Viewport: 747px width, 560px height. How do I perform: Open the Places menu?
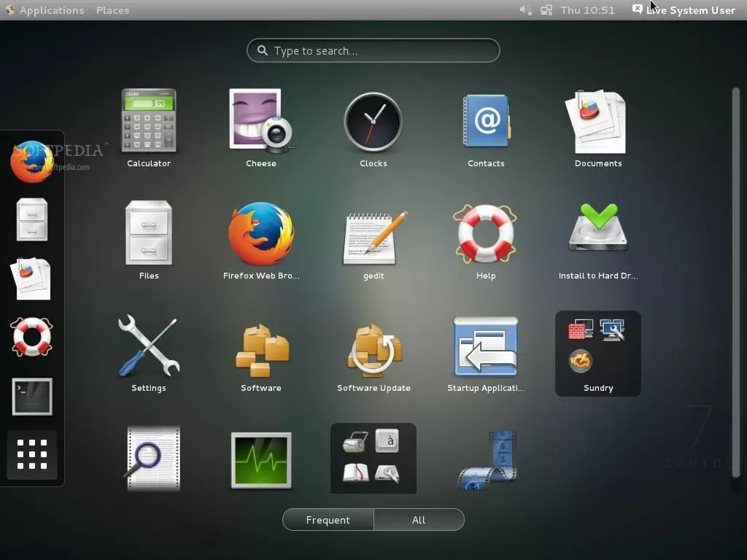(112, 10)
